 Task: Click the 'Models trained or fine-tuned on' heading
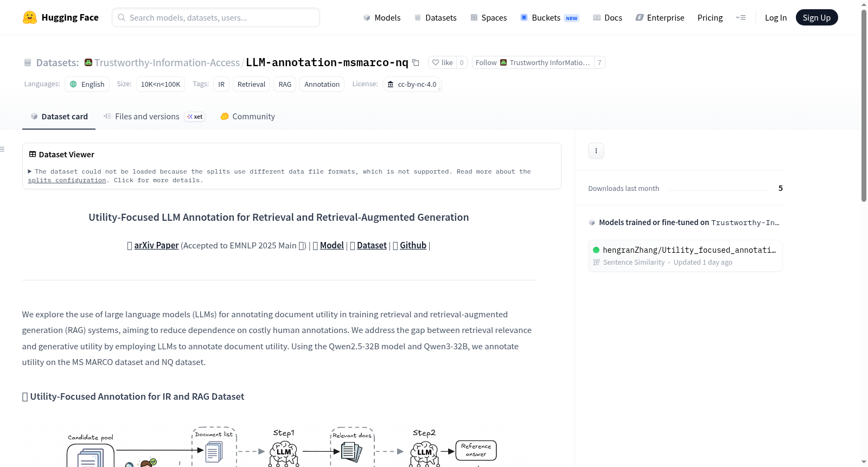point(654,222)
